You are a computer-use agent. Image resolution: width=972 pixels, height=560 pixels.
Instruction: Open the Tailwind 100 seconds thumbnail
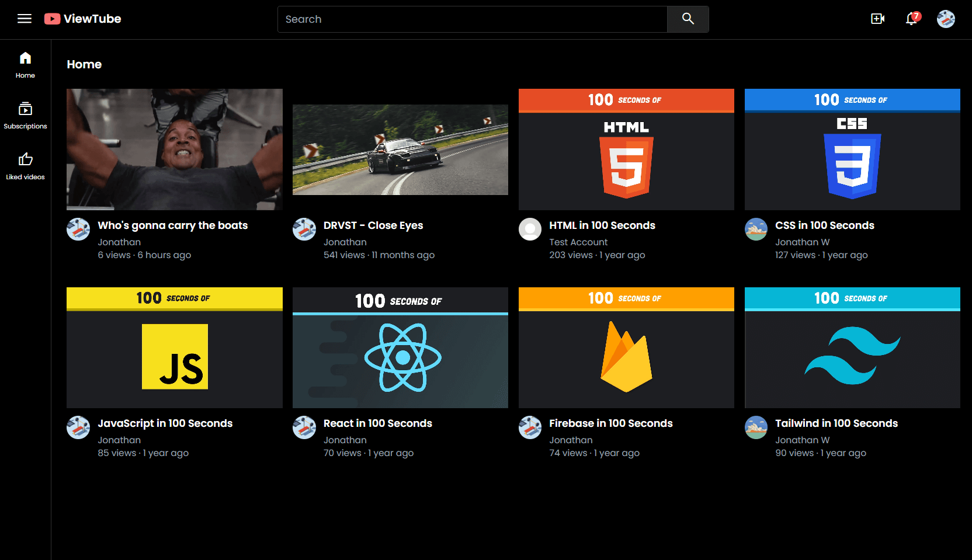click(852, 347)
